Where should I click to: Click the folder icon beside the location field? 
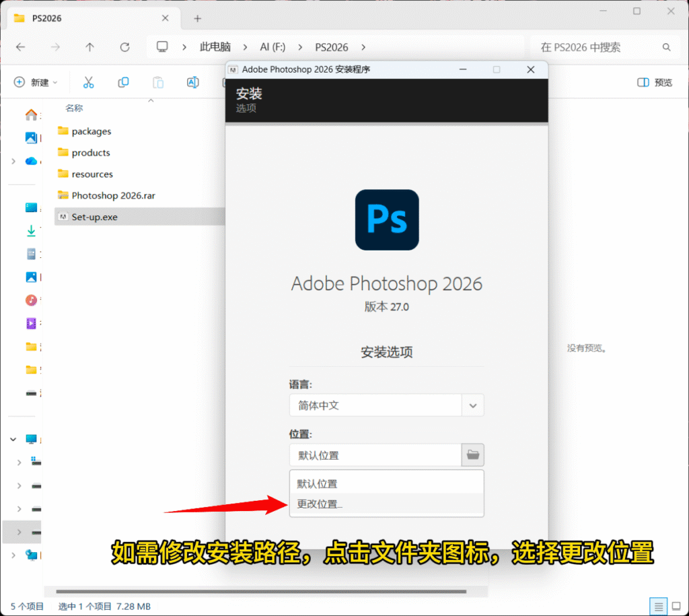[x=473, y=455]
